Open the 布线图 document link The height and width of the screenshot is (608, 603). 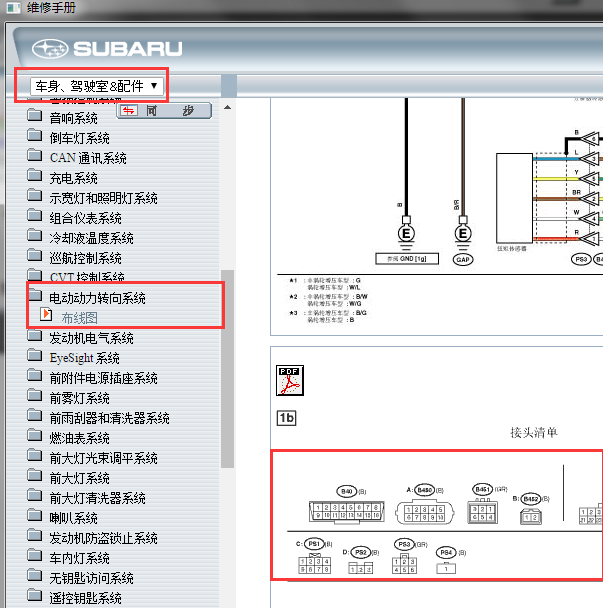(79, 318)
